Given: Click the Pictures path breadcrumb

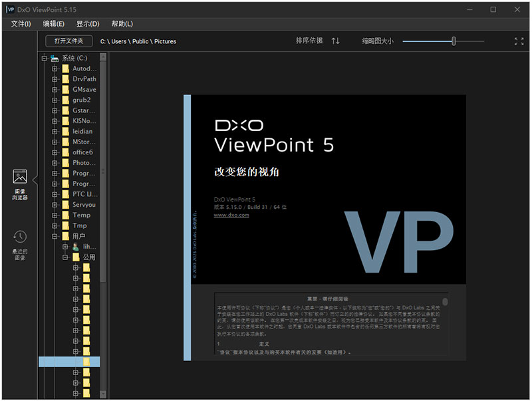Looking at the screenshot, I should coord(165,41).
